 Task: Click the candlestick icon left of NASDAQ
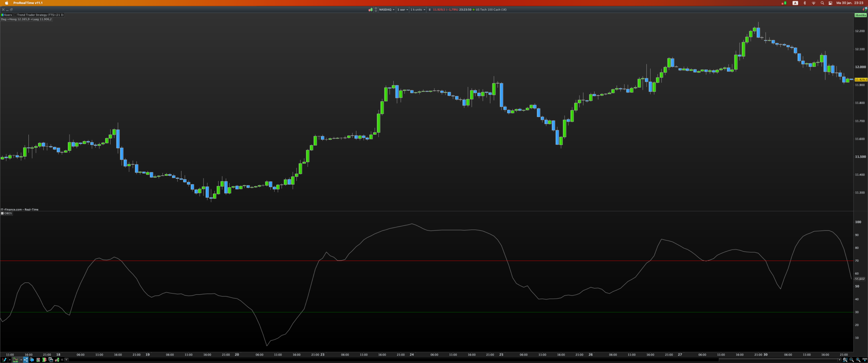click(x=370, y=9)
